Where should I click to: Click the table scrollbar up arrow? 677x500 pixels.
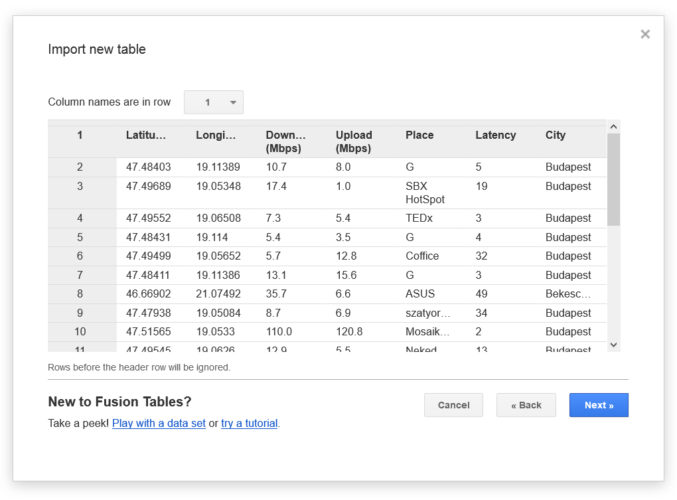(614, 127)
